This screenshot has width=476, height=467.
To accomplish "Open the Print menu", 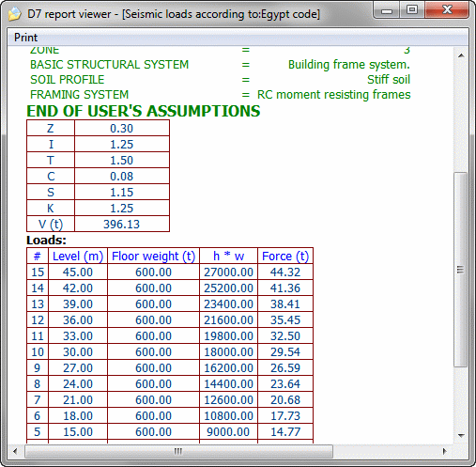I will (25, 38).
